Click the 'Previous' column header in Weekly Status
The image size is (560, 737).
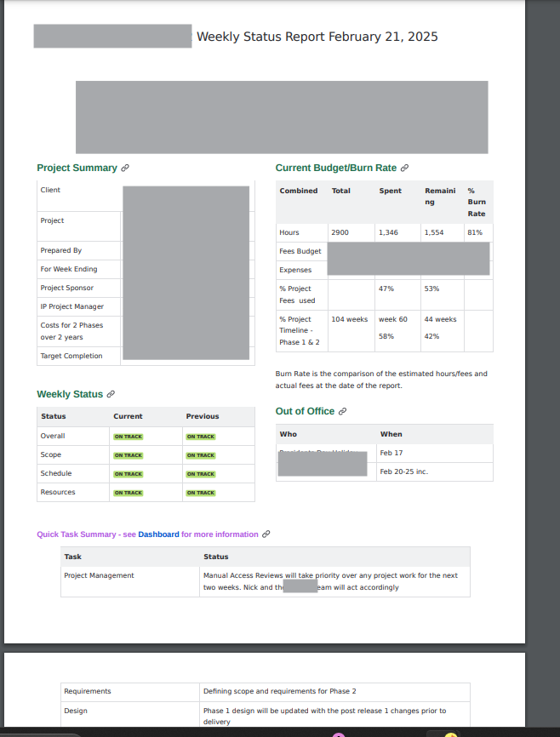(203, 416)
